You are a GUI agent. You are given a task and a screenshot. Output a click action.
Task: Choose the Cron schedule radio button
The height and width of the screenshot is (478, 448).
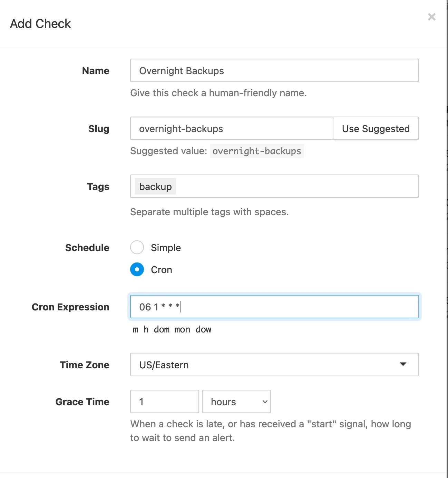point(137,269)
